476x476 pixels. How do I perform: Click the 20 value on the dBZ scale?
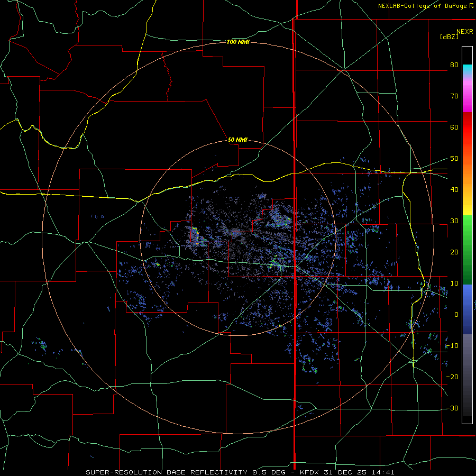pyautogui.click(x=454, y=252)
